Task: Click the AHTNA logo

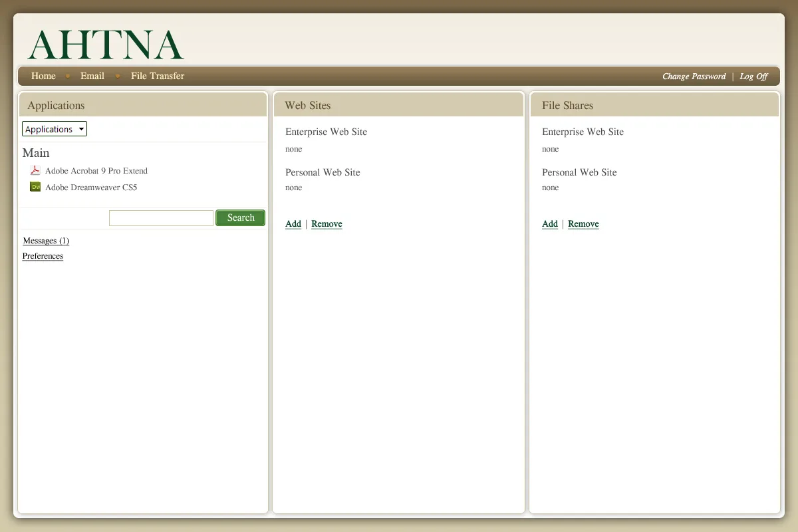Action: [106, 45]
